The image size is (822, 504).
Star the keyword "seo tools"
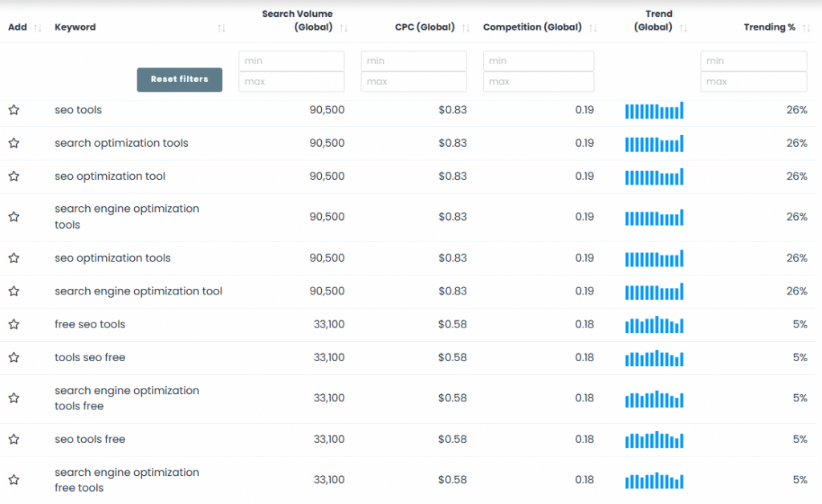pos(14,110)
